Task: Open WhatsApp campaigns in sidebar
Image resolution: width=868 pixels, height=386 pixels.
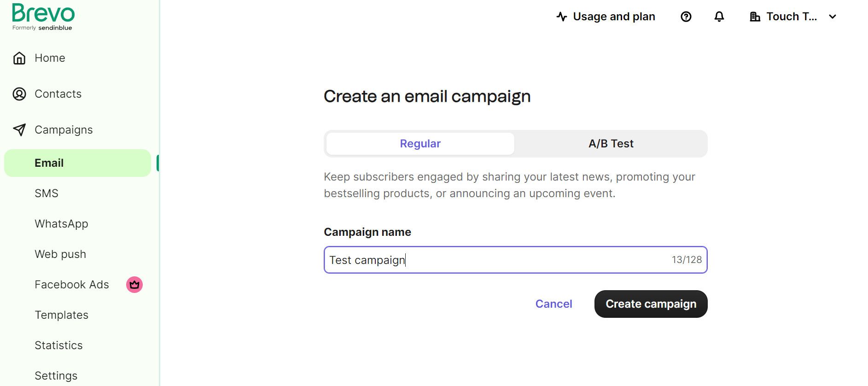Action: (x=61, y=224)
